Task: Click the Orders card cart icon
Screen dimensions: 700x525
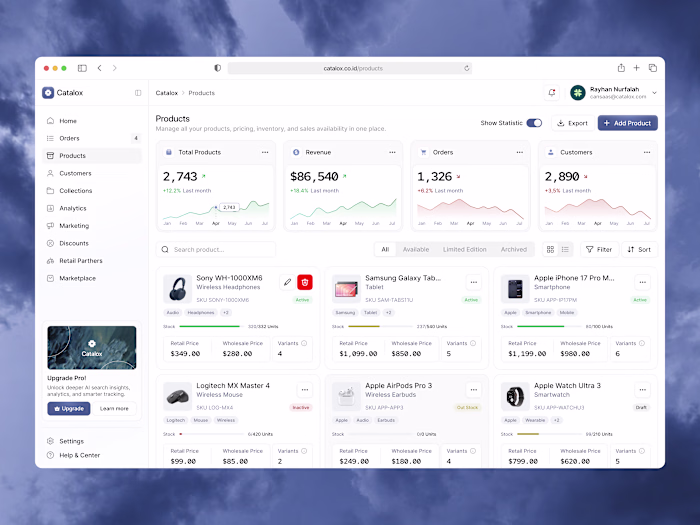Action: (423, 152)
